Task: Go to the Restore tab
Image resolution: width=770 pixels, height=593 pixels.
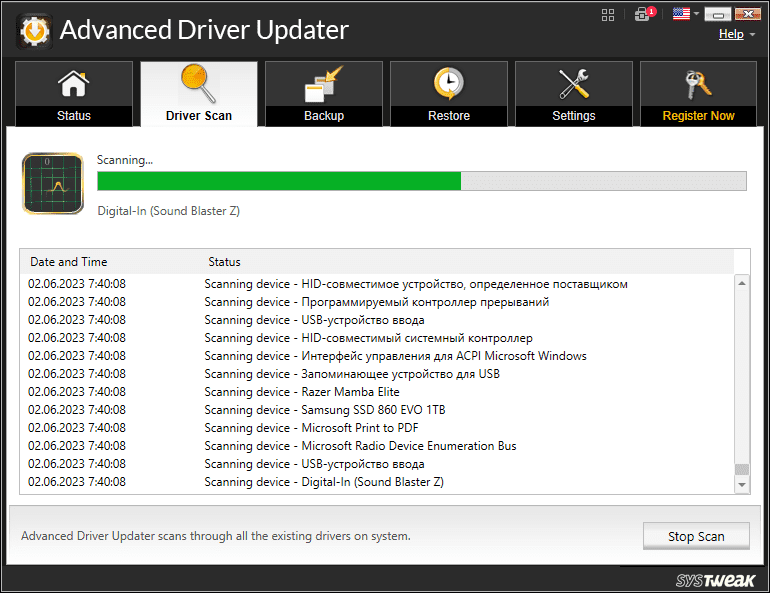Action: 449,94
